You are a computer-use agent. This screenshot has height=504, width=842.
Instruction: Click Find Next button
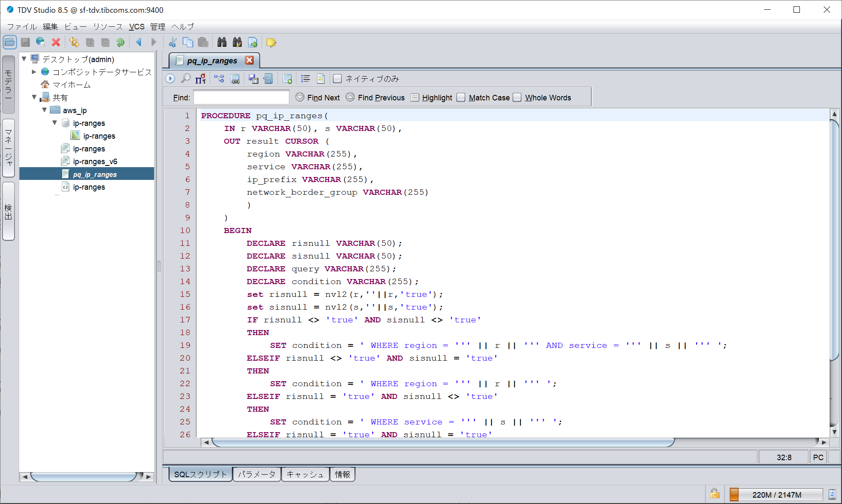click(x=318, y=97)
